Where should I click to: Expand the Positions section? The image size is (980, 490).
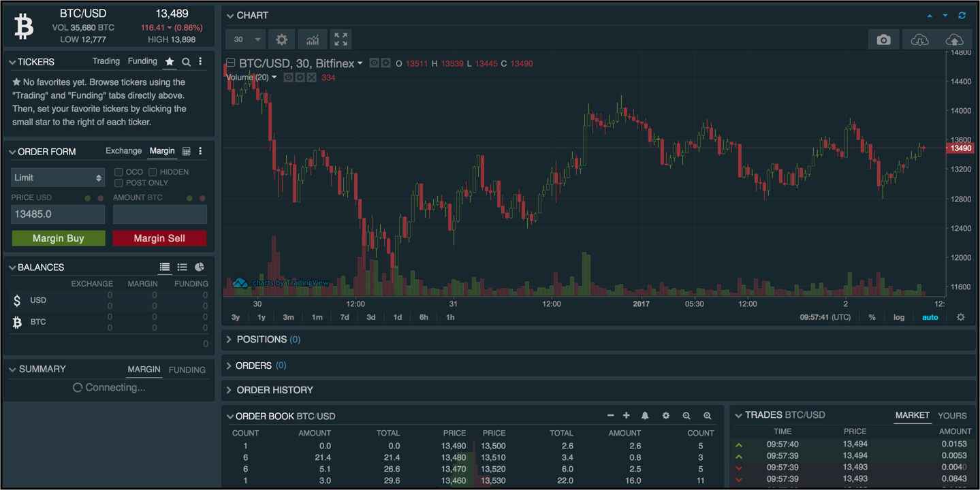(x=229, y=339)
